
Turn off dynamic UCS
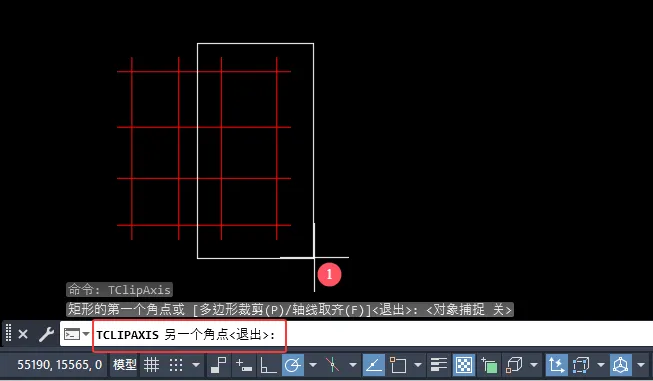pyautogui.click(x=557, y=365)
